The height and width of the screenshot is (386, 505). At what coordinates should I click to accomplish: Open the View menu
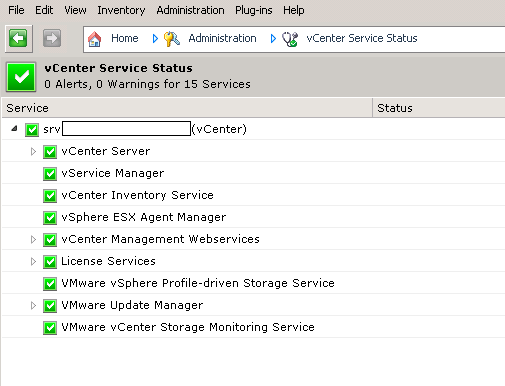coord(75,10)
